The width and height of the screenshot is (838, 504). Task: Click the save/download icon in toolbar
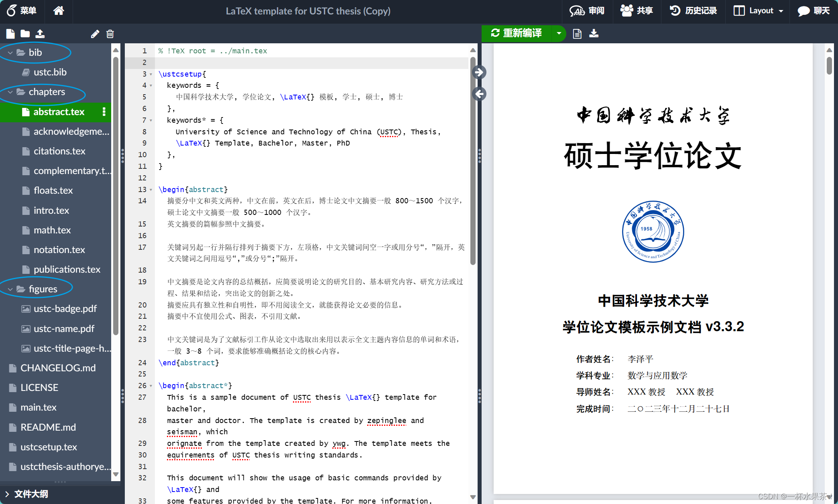click(594, 34)
